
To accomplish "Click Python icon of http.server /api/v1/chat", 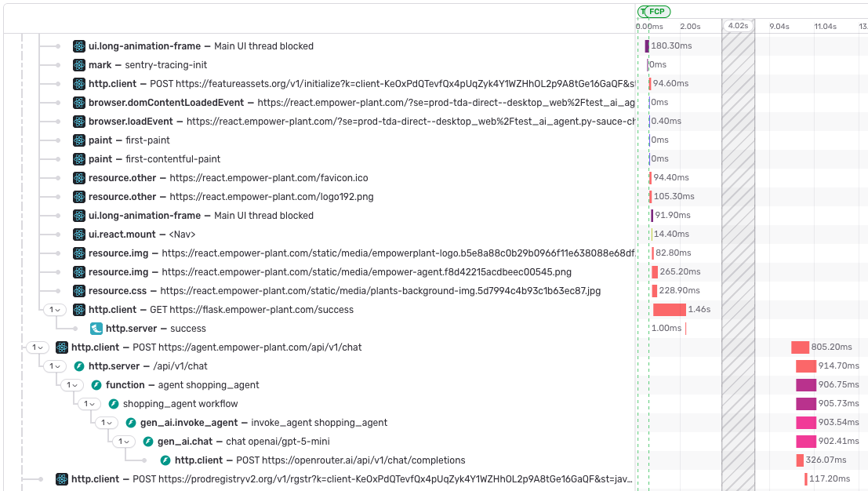I will (79, 366).
